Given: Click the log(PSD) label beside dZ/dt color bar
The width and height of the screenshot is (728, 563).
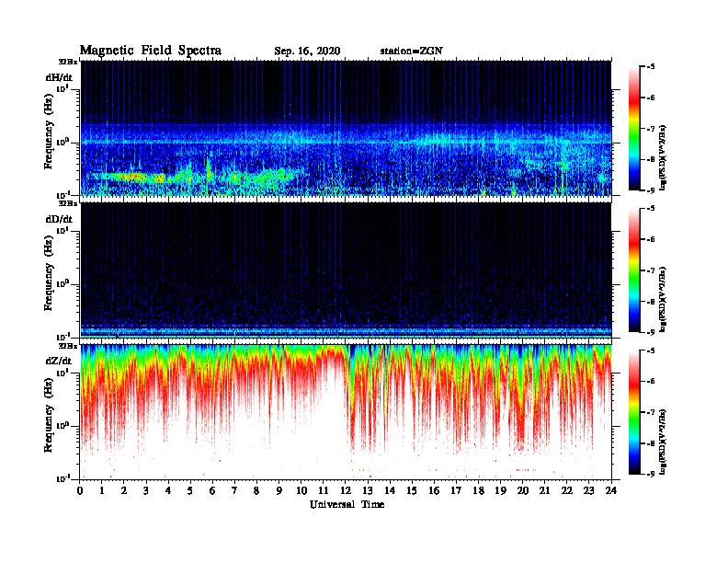Looking at the screenshot, I should [663, 442].
